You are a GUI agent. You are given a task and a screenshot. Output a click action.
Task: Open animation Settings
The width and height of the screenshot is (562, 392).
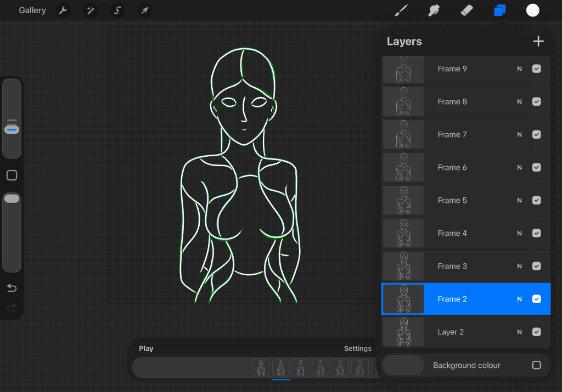[x=357, y=348]
